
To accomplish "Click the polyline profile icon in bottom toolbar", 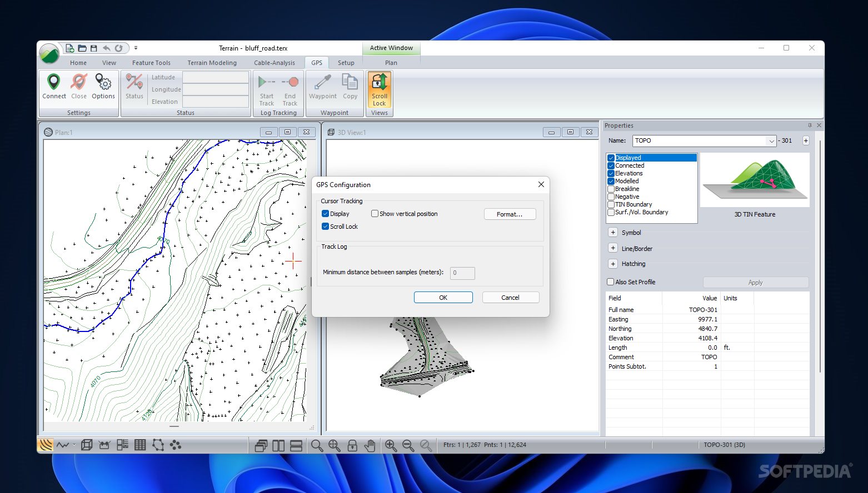I will [x=63, y=445].
